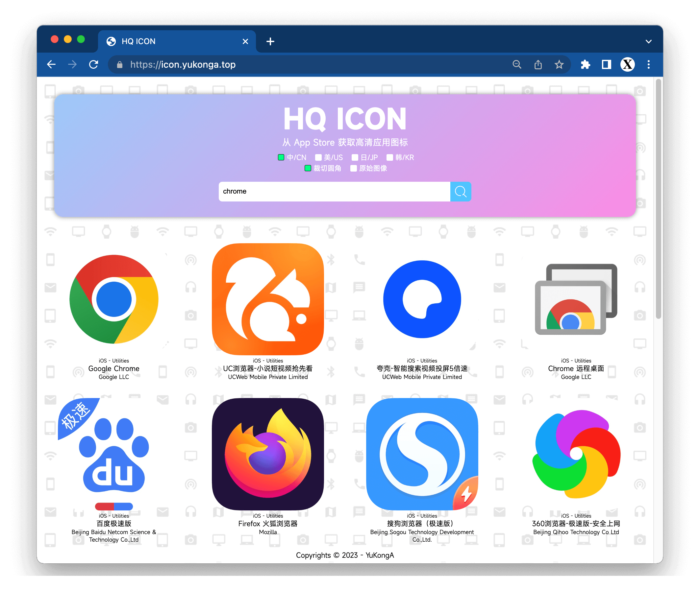
Task: Go back with the back arrow
Action: pyautogui.click(x=52, y=64)
